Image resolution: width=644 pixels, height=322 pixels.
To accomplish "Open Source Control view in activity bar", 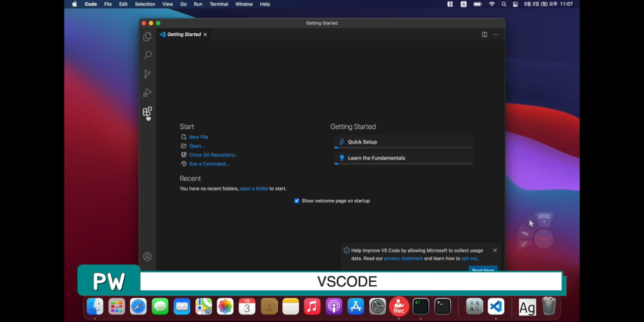I will click(147, 74).
